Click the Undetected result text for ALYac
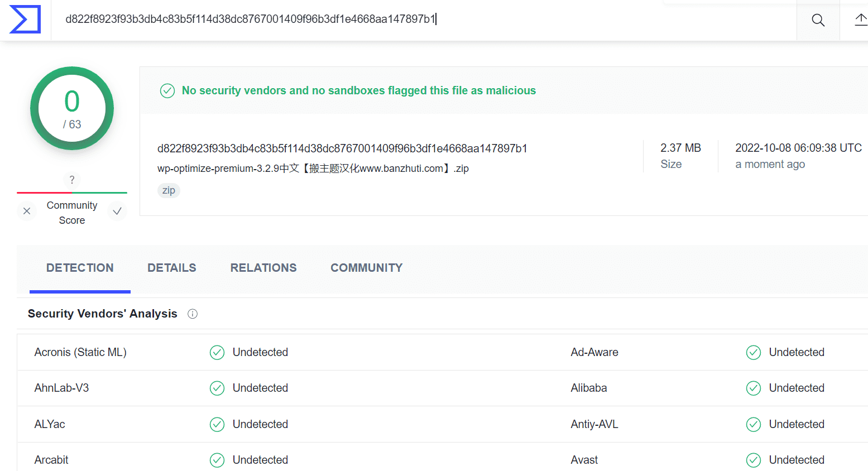868x471 pixels. (260, 424)
